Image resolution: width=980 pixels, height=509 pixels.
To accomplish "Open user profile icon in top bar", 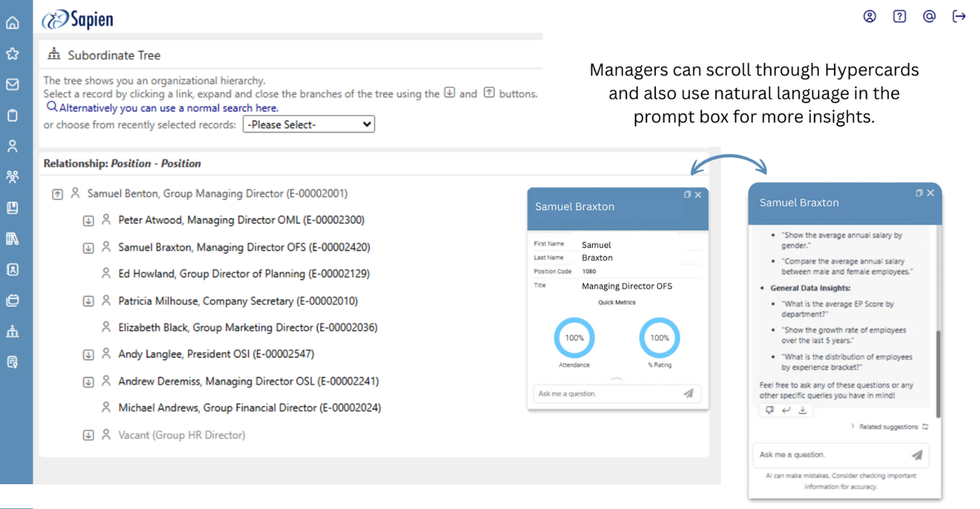I will [x=869, y=17].
